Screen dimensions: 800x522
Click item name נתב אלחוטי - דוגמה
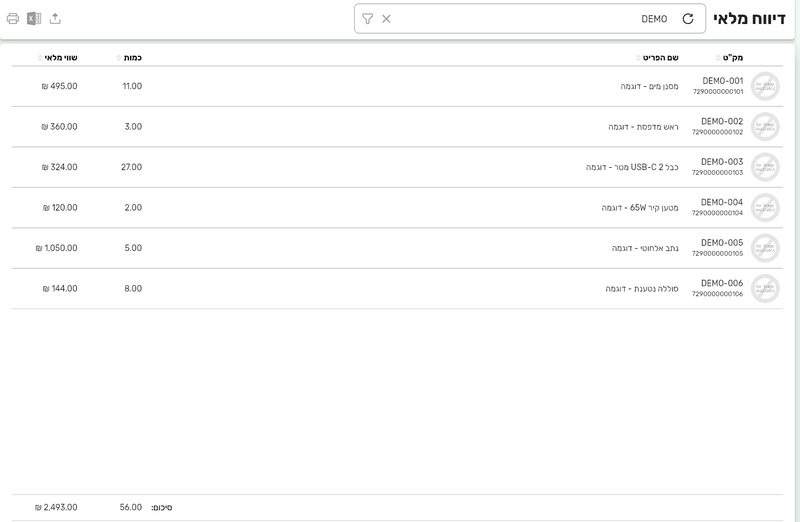coord(645,248)
